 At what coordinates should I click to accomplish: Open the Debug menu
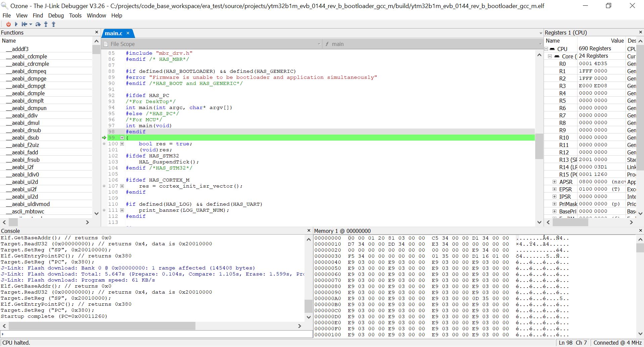coord(56,15)
